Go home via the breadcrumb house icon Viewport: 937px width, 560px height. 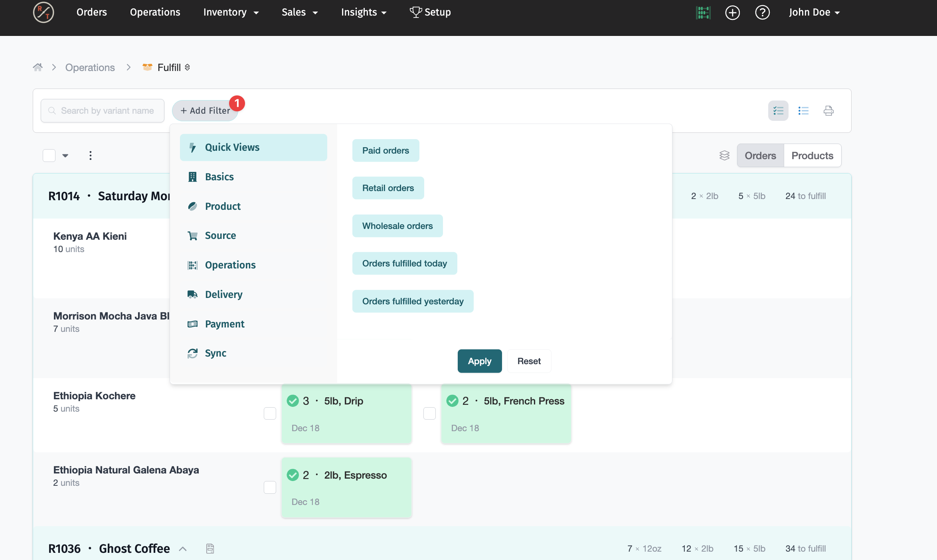point(38,67)
